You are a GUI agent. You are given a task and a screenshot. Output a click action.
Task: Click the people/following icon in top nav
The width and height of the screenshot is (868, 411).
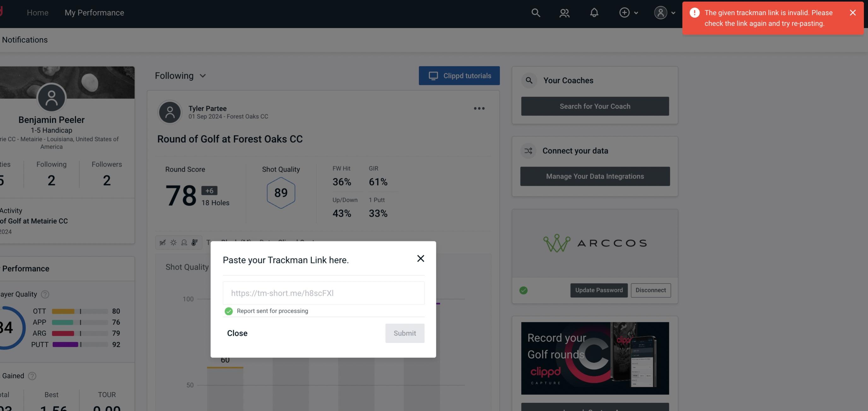click(x=564, y=12)
